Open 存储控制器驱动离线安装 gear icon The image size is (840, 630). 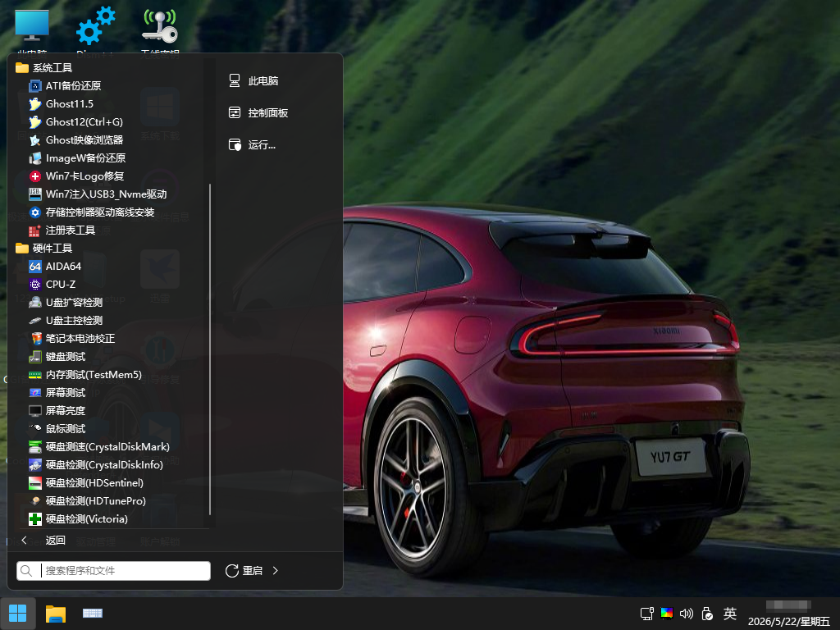[x=34, y=212]
